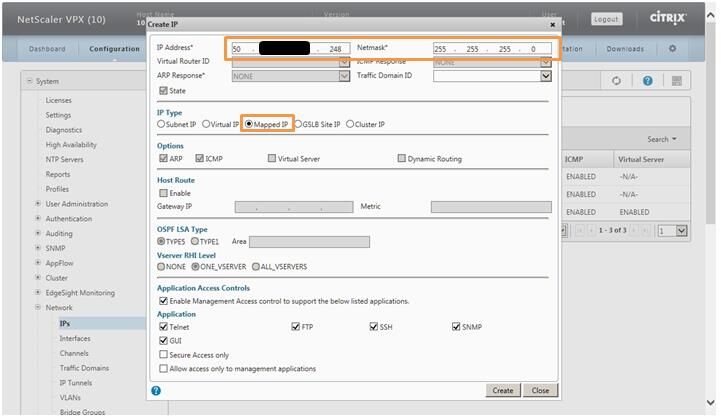Switch to the Dashboard tab
The height and width of the screenshot is (418, 721).
click(x=47, y=49)
